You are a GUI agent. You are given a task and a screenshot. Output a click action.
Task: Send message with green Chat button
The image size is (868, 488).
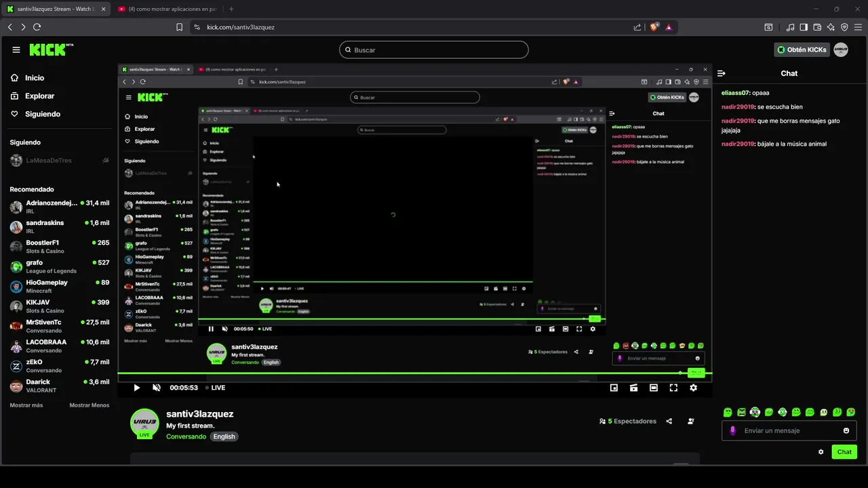tap(844, 452)
